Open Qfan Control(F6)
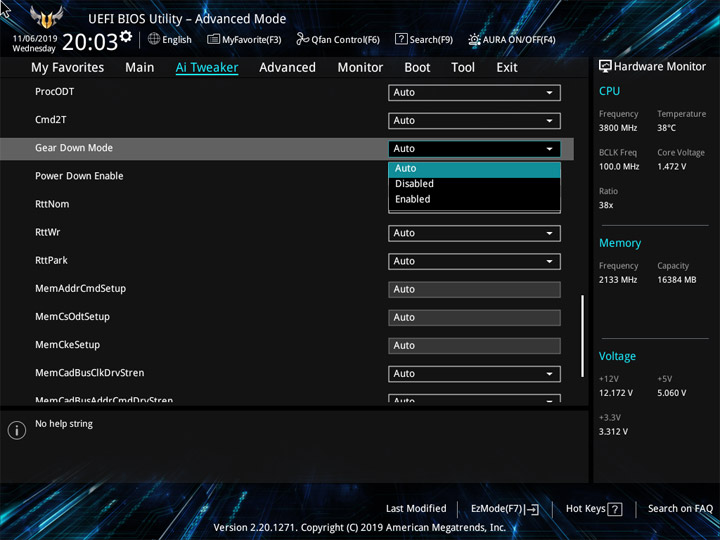 pos(338,39)
